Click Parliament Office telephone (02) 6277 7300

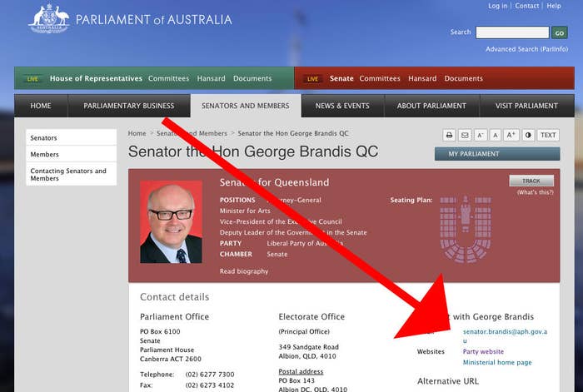click(210, 375)
